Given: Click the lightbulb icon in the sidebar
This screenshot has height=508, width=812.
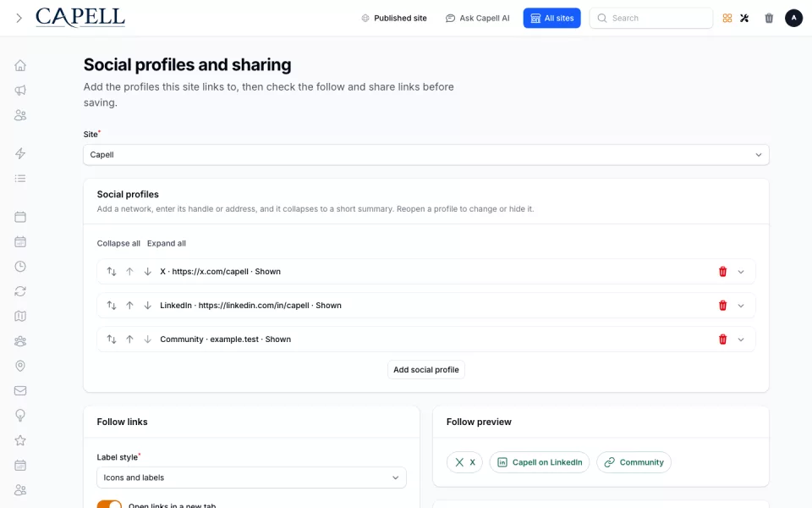Looking at the screenshot, I should 20,416.
